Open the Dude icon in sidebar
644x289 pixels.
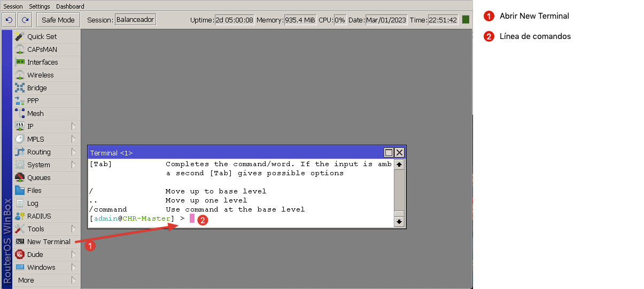[x=20, y=254]
